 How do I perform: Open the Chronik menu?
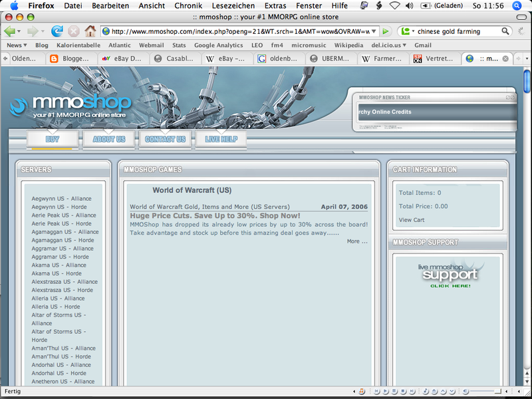click(x=188, y=6)
